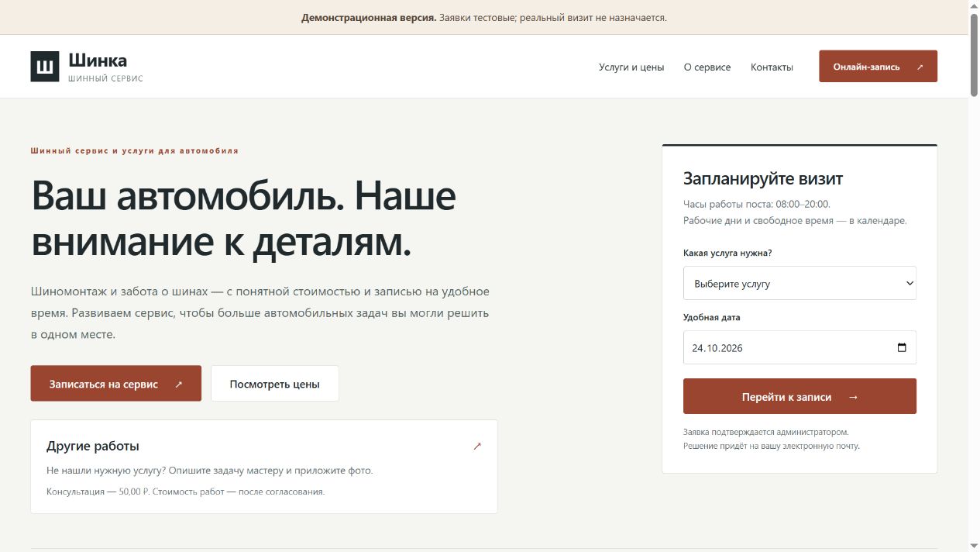Open the calendar picker icon in date field

click(x=902, y=348)
